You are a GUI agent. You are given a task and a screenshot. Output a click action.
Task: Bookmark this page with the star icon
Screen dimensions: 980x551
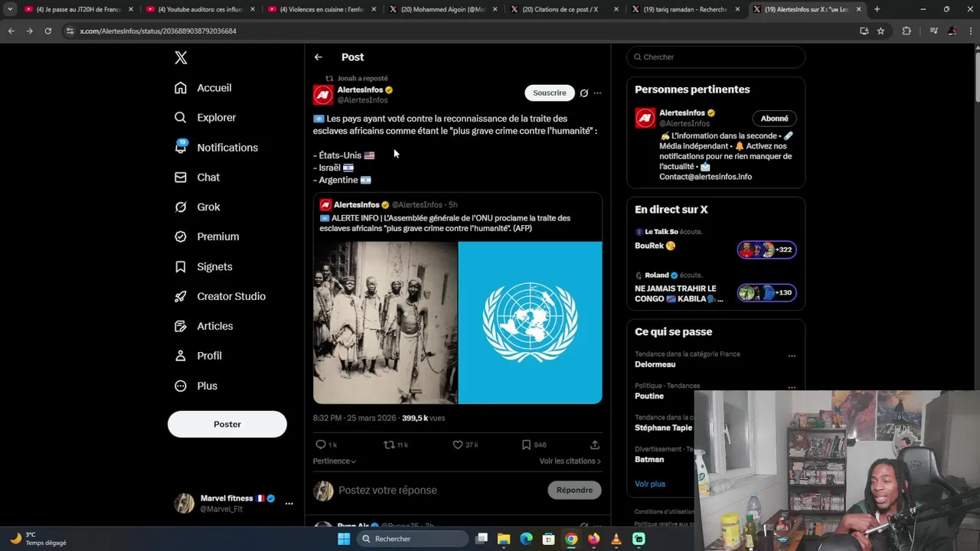click(881, 31)
